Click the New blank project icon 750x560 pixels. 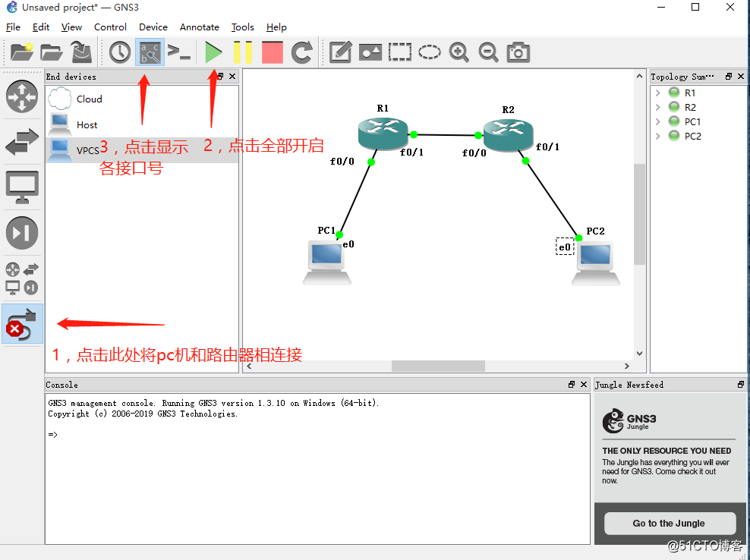[x=21, y=52]
